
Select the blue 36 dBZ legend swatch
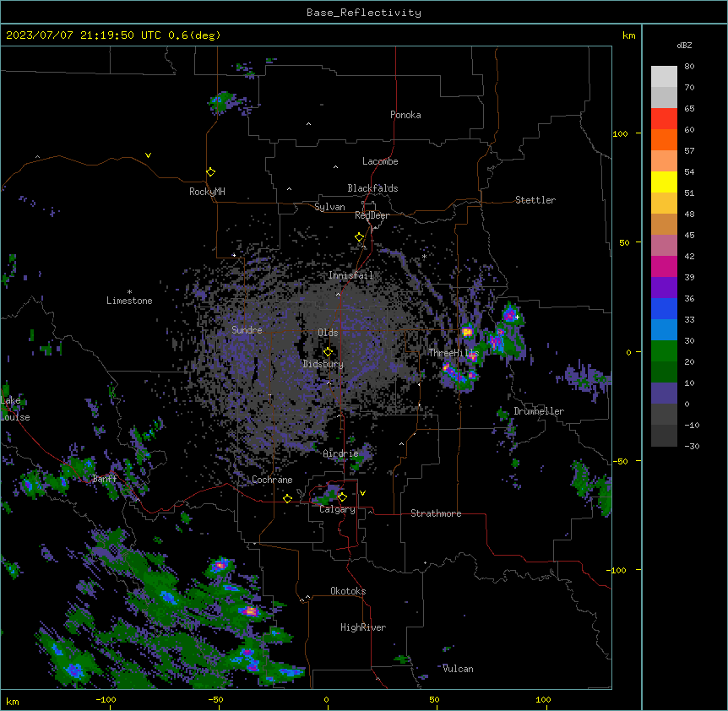(664, 308)
